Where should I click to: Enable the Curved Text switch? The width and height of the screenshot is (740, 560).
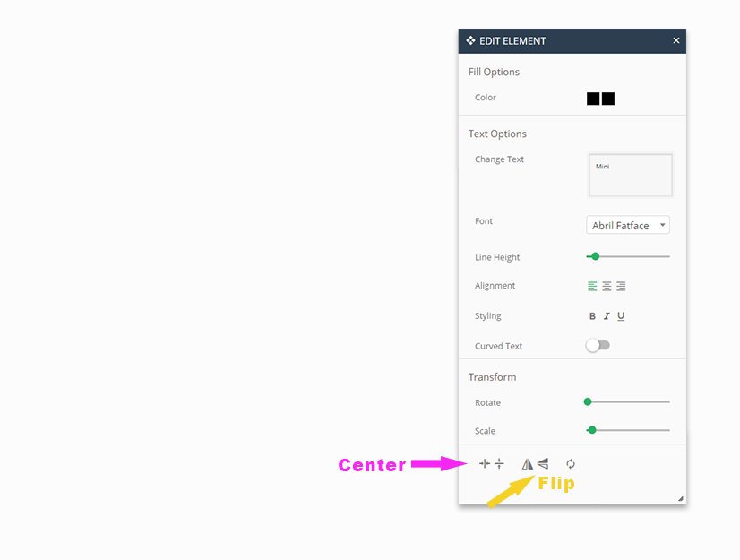point(598,346)
